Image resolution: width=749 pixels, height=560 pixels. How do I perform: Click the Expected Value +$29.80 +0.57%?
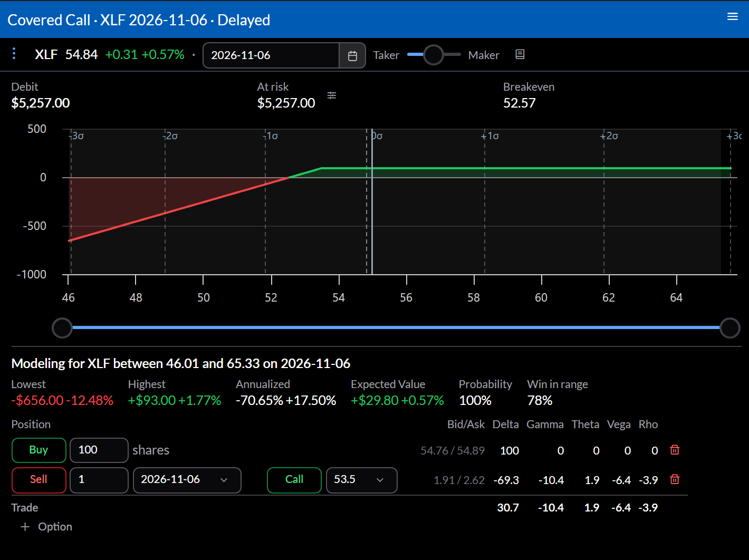(397, 400)
